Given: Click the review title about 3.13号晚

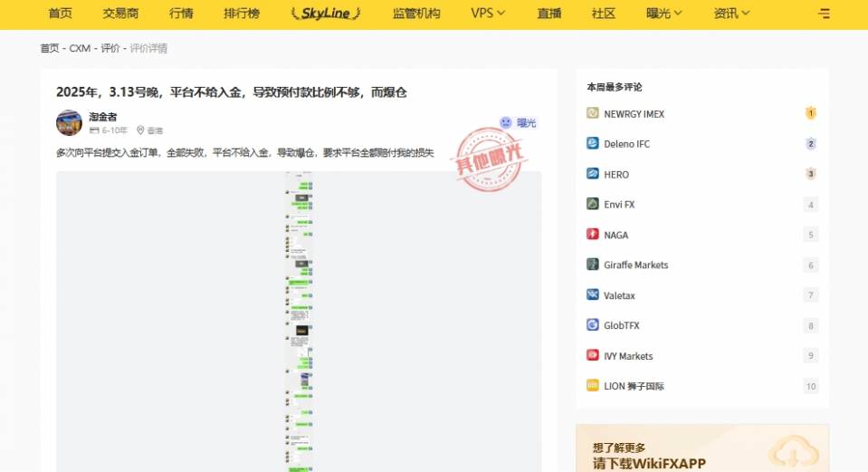Looking at the screenshot, I should [232, 92].
